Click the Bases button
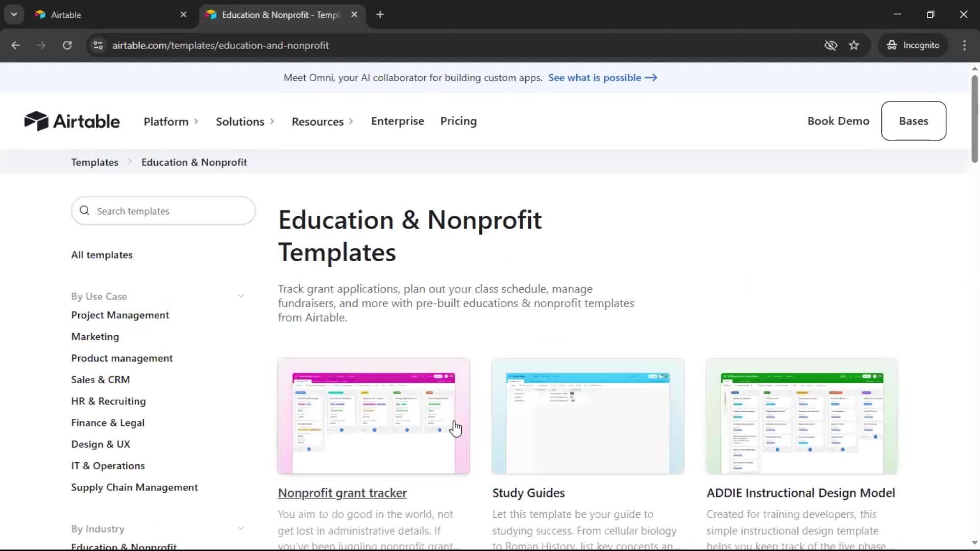 (x=914, y=121)
